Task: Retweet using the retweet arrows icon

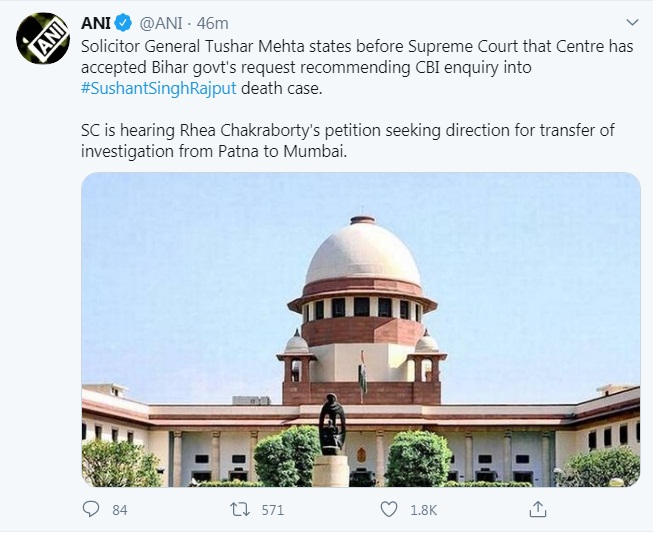Action: (x=239, y=509)
